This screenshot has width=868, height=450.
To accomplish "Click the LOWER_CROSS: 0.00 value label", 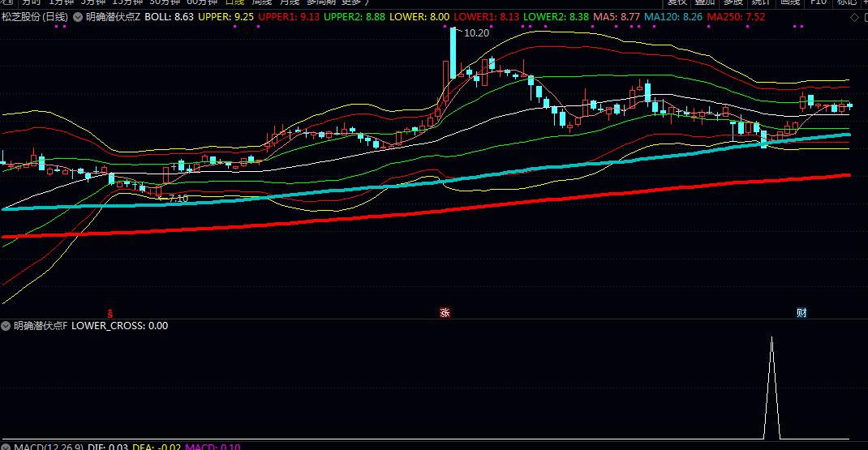I will tap(119, 326).
